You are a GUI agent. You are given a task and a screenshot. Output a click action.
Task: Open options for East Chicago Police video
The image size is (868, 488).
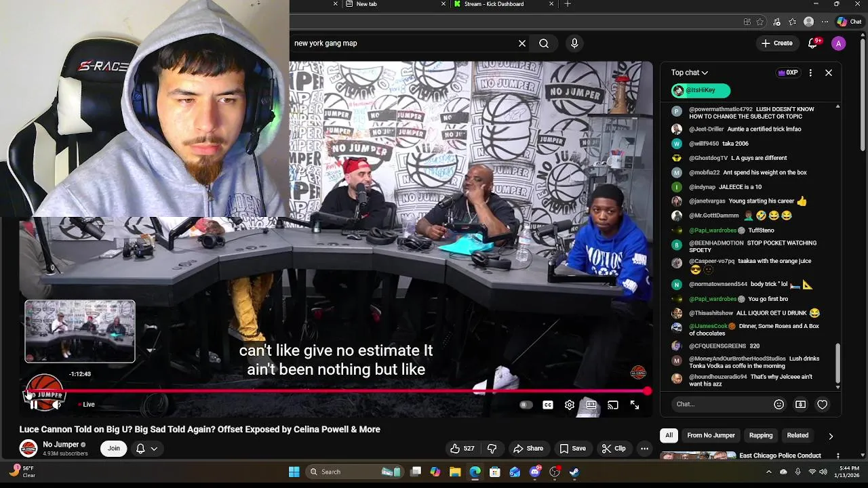tap(838, 455)
